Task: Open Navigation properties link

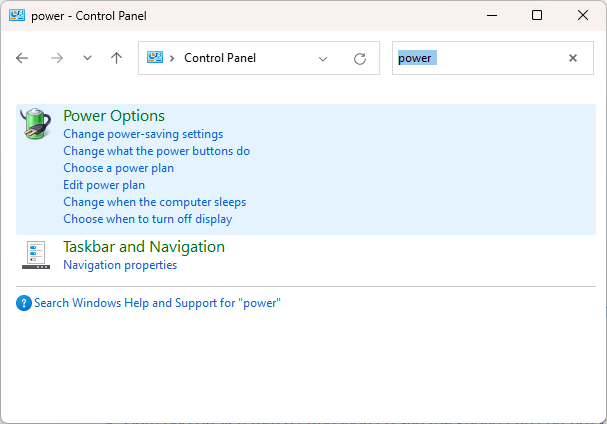Action: click(x=120, y=265)
